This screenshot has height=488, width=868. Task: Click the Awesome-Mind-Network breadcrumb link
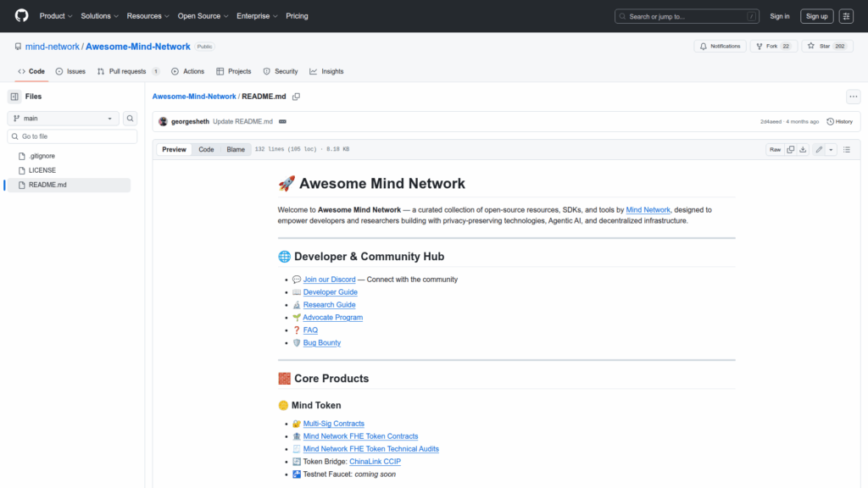click(x=194, y=97)
